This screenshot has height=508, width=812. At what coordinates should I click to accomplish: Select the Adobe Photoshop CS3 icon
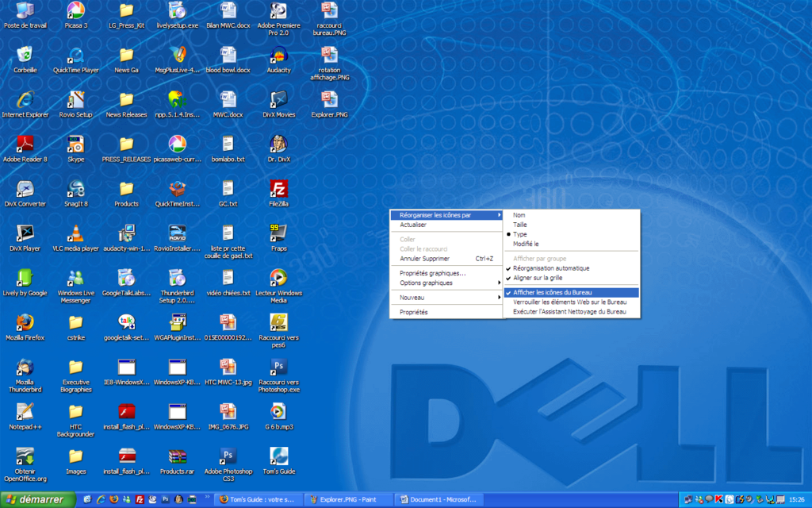point(228,464)
